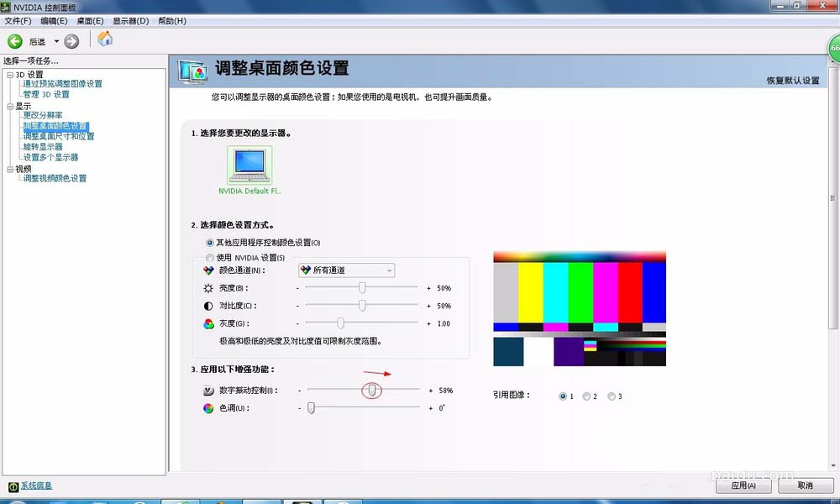840x504 pixels.
Task: Click 恢复默认设置 restore defaults link
Action: point(793,81)
